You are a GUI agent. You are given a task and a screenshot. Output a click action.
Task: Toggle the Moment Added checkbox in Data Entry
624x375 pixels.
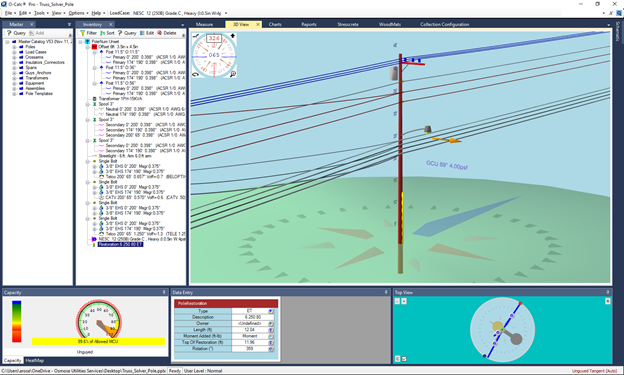271,336
